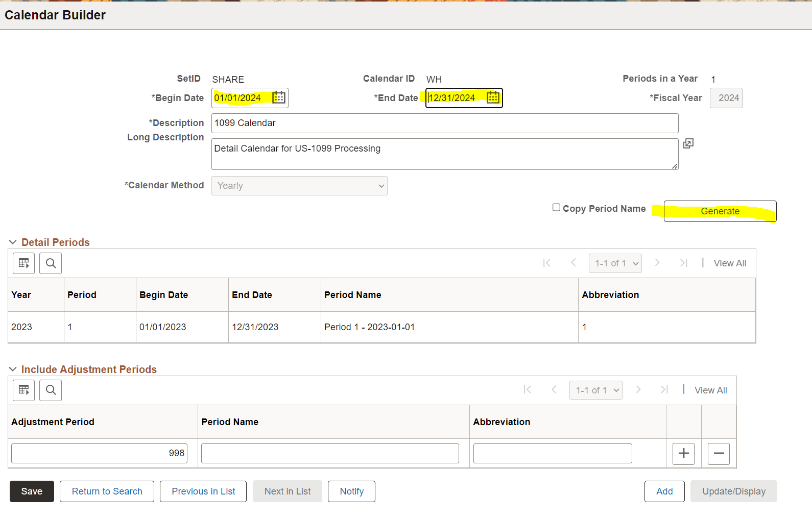This screenshot has width=812, height=520.
Task: Click the Adjustment Periods search icon
Action: (51, 390)
